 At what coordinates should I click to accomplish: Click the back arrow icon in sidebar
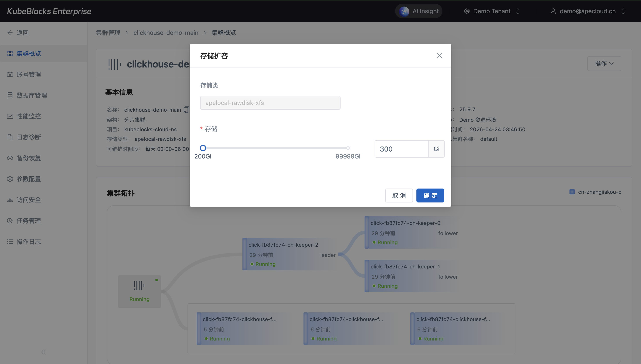10,33
